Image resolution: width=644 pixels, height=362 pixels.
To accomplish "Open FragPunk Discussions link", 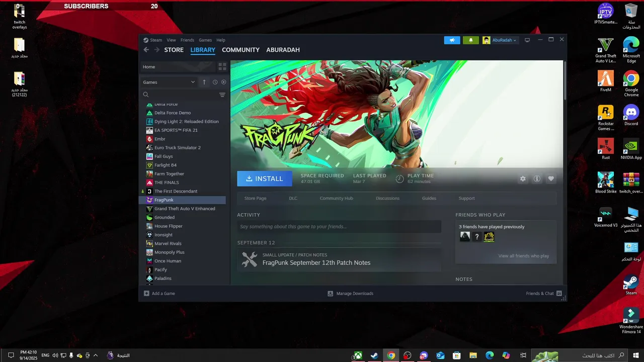I will point(387,198).
